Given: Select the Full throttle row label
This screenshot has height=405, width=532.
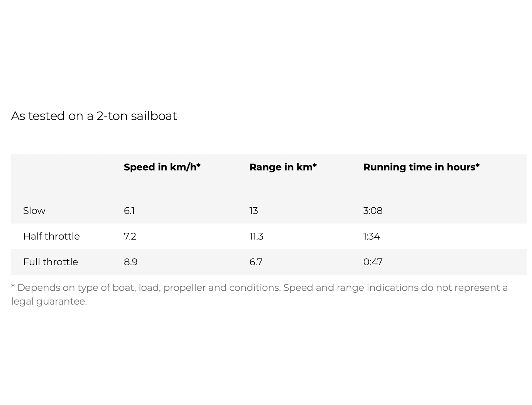Looking at the screenshot, I should point(51,262).
